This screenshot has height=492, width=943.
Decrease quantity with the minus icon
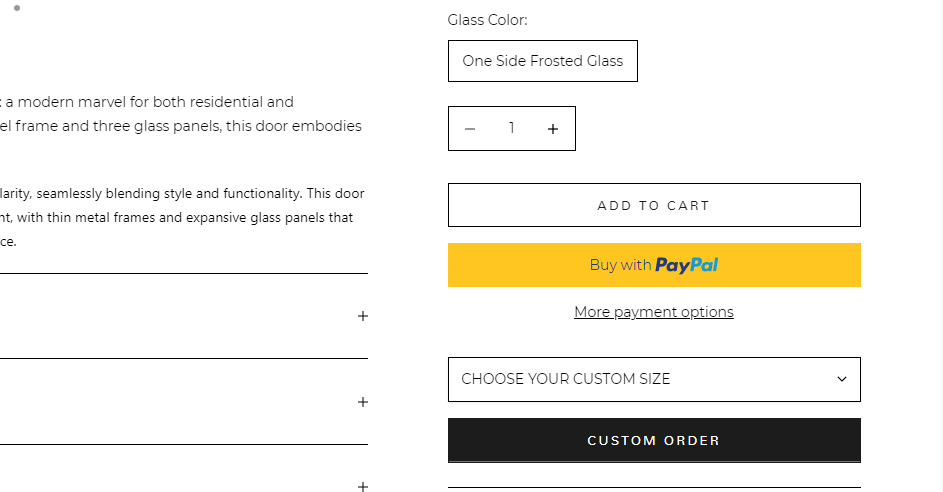pos(470,129)
